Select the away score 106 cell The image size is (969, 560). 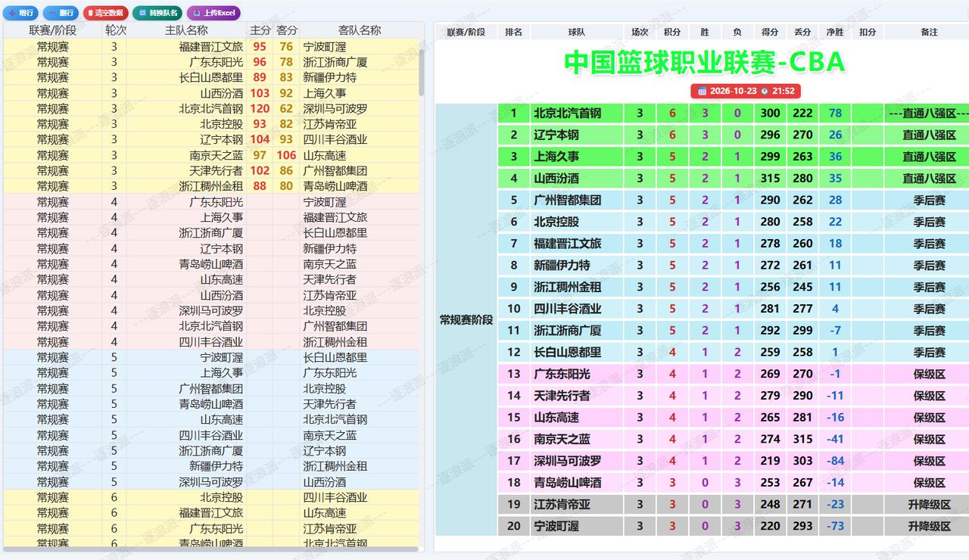[286, 155]
